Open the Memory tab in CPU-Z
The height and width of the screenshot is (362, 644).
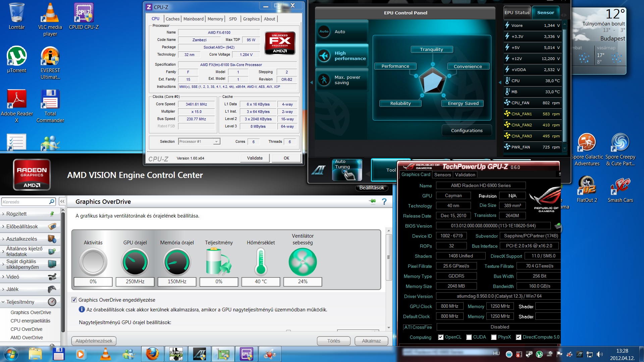[x=215, y=19]
